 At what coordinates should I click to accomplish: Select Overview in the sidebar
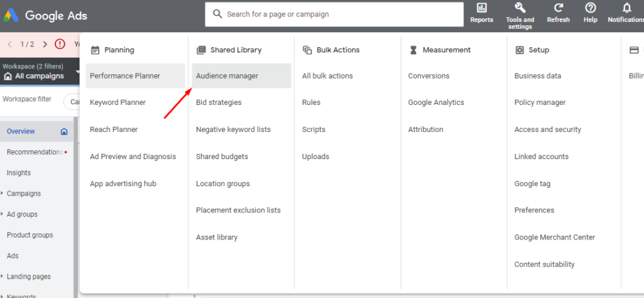click(36, 131)
